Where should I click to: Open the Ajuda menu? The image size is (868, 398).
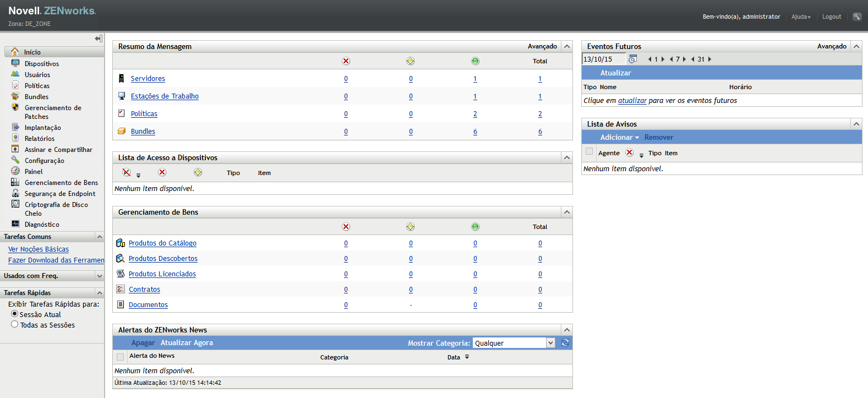point(801,17)
